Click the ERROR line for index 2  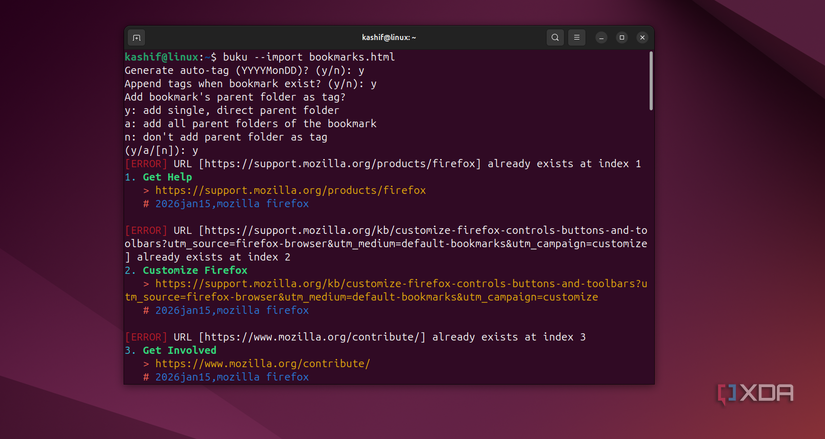point(386,244)
